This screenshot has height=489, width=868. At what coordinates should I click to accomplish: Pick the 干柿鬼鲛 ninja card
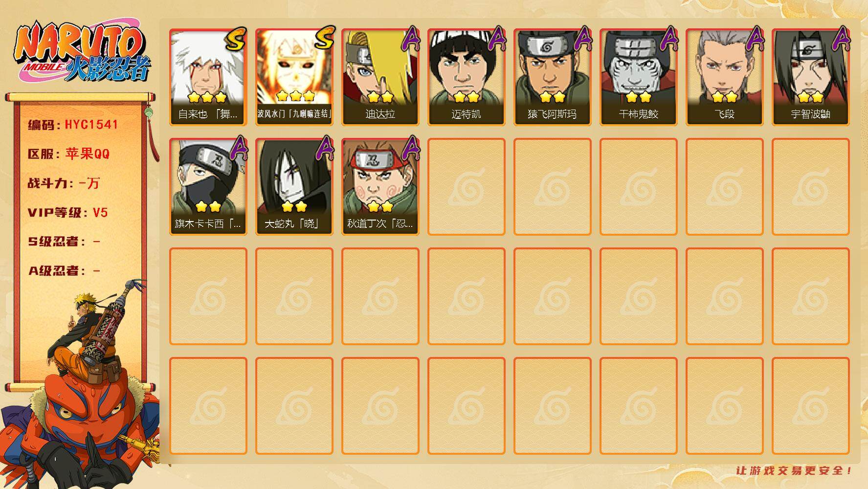639,77
